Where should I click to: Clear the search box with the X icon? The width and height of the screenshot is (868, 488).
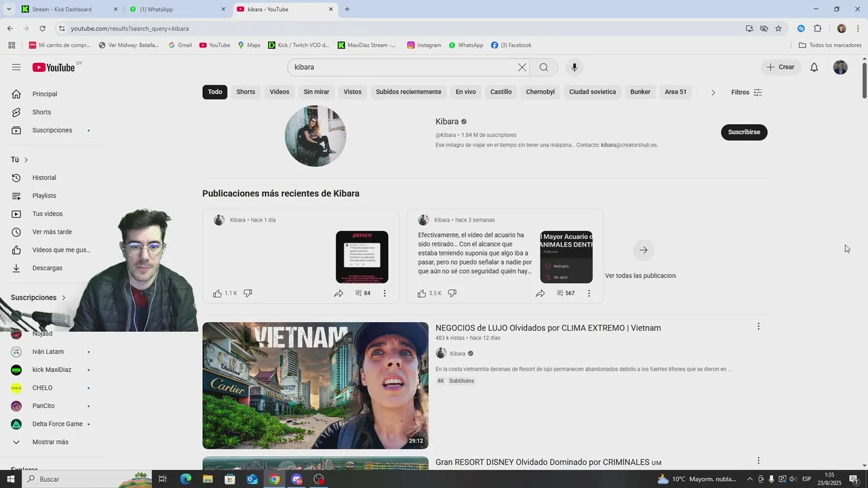(521, 67)
